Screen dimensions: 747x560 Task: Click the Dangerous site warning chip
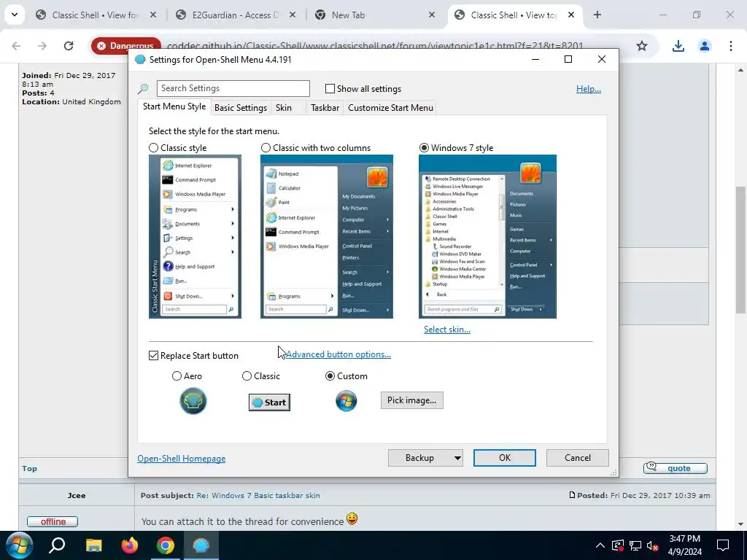pos(126,46)
